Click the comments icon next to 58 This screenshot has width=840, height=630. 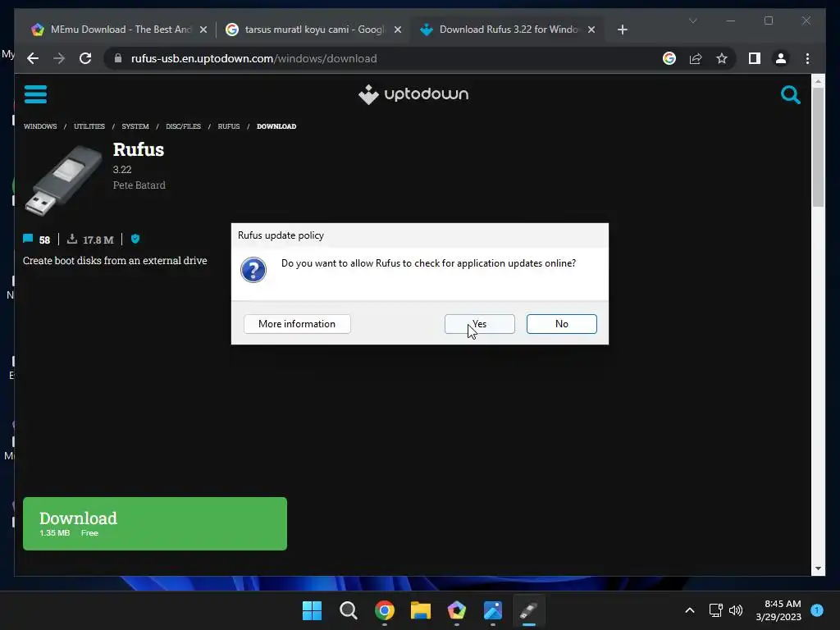tap(28, 239)
